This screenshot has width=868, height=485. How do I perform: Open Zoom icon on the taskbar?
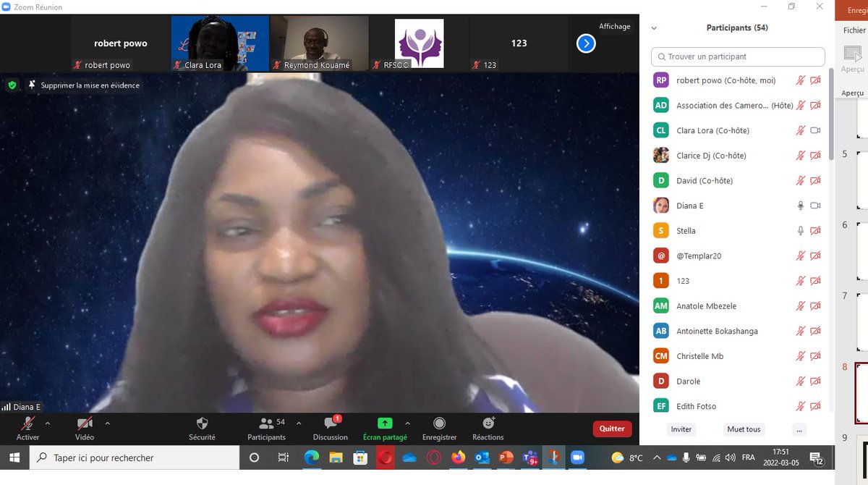pyautogui.click(x=577, y=457)
